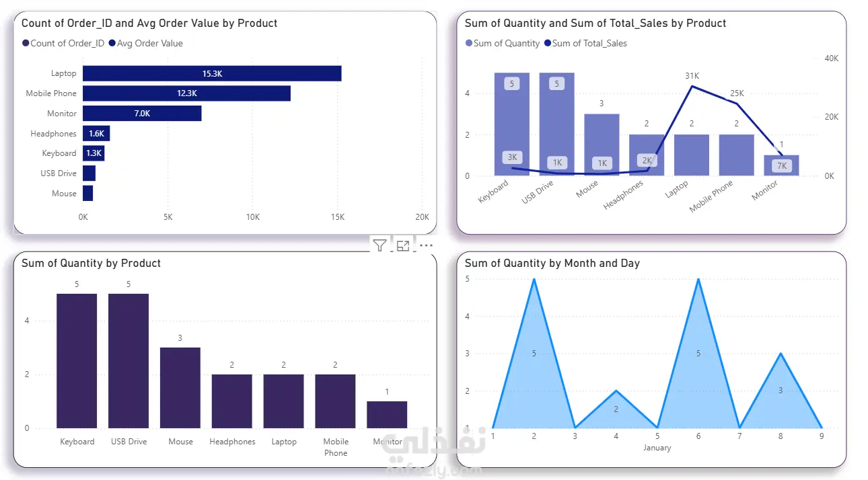Click the Avg Order Value legend item
This screenshot has height=480, width=868.
tap(145, 43)
